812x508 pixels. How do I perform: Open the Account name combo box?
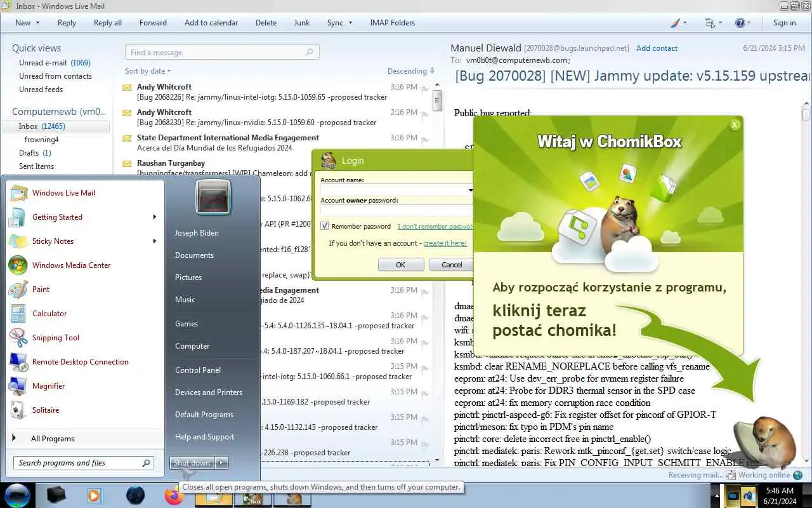(x=397, y=190)
